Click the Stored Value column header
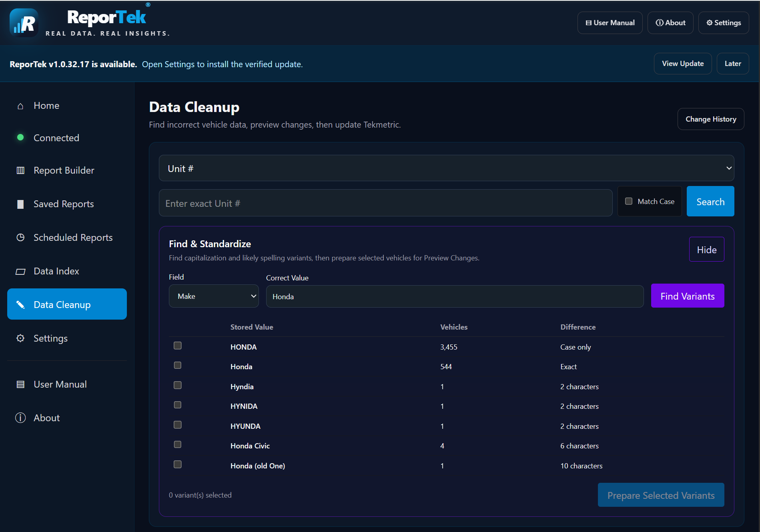Viewport: 760px width, 532px height. pos(252,327)
